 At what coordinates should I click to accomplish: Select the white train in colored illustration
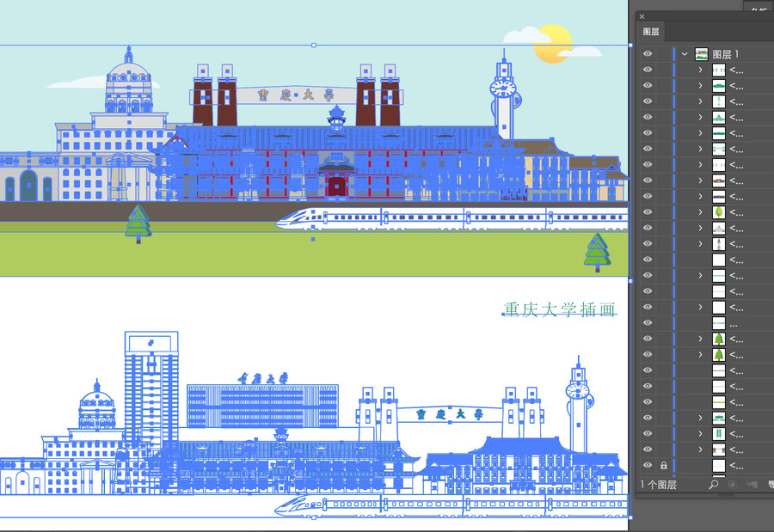coord(451,219)
